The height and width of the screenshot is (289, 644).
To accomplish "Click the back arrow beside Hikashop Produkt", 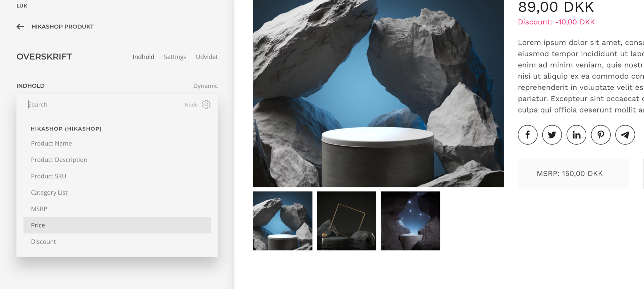I will click(20, 27).
